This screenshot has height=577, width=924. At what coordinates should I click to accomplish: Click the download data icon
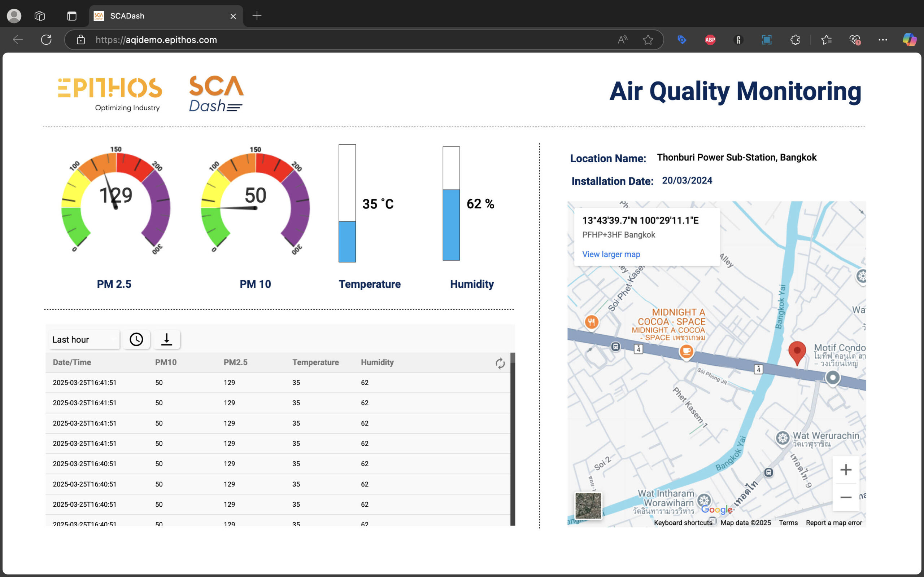click(166, 339)
